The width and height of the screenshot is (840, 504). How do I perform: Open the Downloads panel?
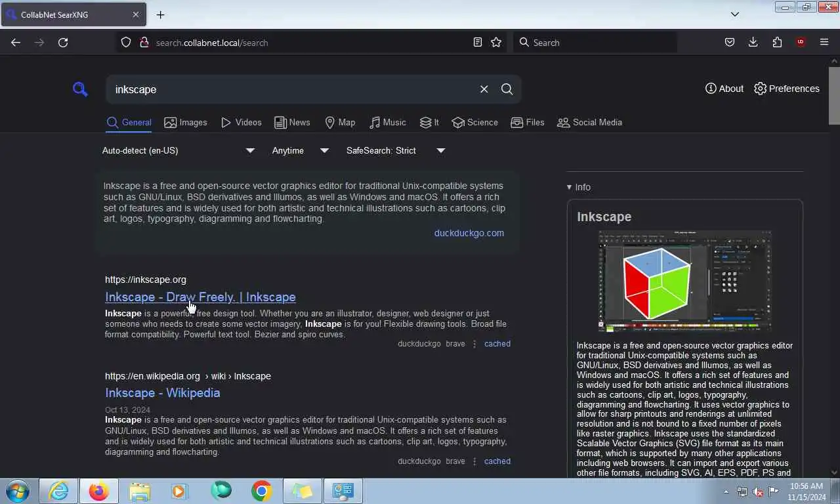point(753,42)
